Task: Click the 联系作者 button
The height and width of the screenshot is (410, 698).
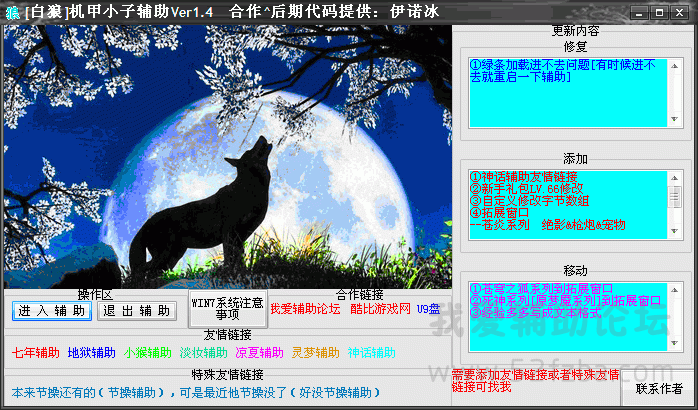Action: pyautogui.click(x=658, y=388)
